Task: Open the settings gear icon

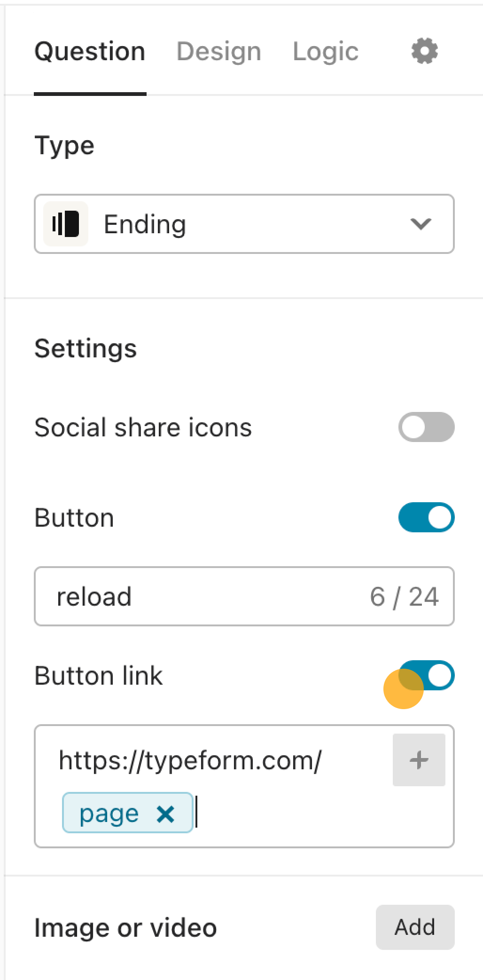Action: pyautogui.click(x=425, y=51)
